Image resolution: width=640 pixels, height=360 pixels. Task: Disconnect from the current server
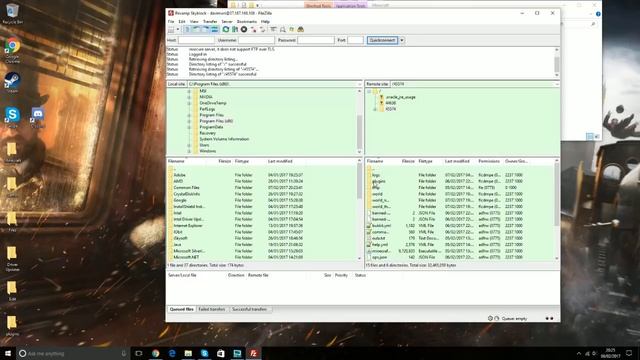tap(253, 29)
